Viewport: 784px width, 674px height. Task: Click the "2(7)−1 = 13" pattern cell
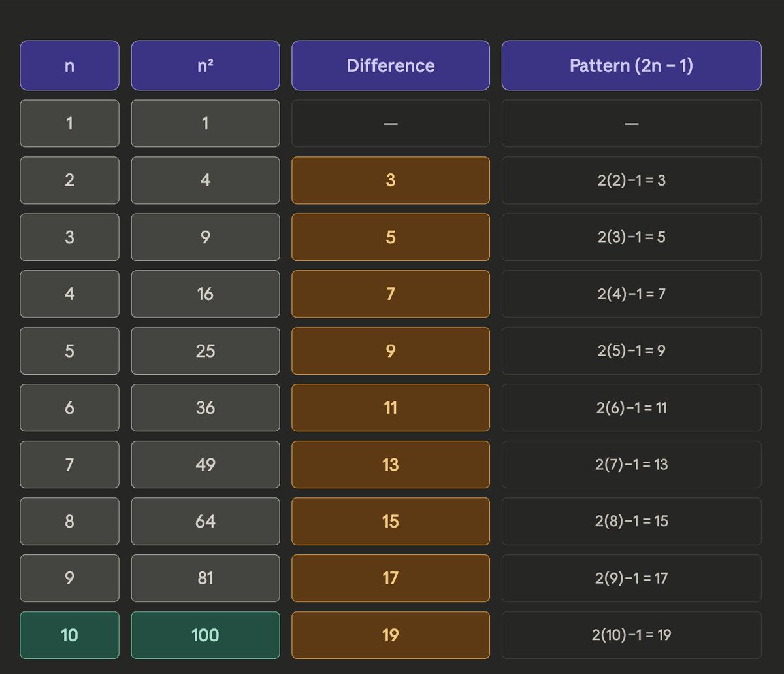pos(631,464)
